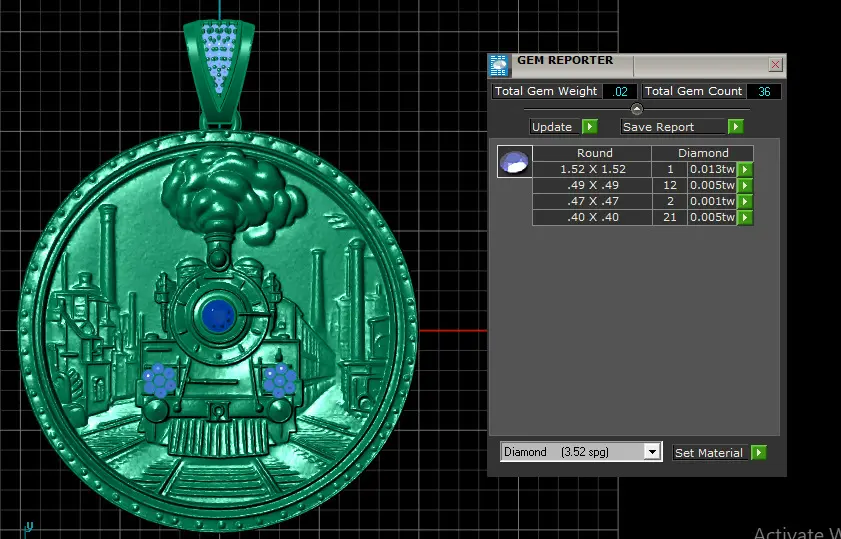This screenshot has height=539, width=841.
Task: Click the Total Gem Weight value .02
Action: (x=620, y=91)
